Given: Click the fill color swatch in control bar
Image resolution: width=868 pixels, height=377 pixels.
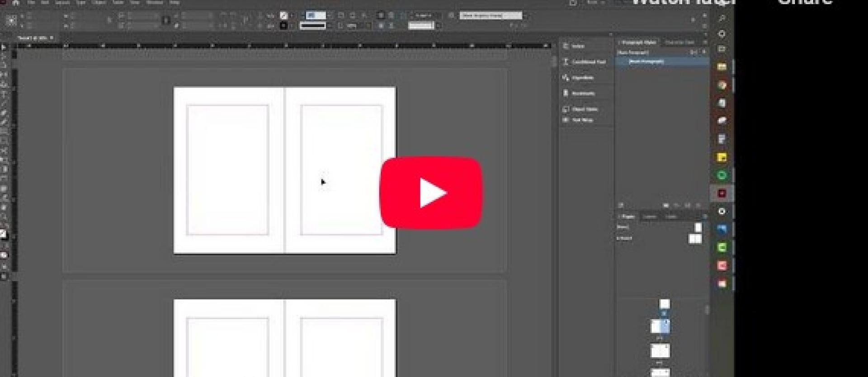Looking at the screenshot, I should [283, 16].
